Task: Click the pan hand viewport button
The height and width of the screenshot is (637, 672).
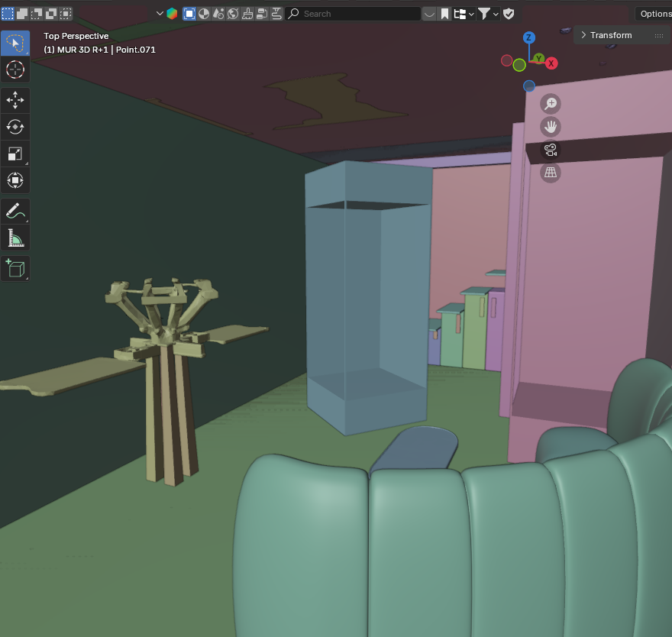Action: [551, 127]
